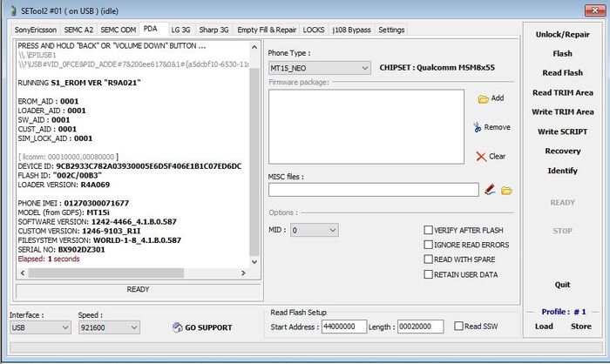Click the GO SUPPORT icon
Image resolution: width=610 pixels, height=364 pixels.
(x=178, y=327)
